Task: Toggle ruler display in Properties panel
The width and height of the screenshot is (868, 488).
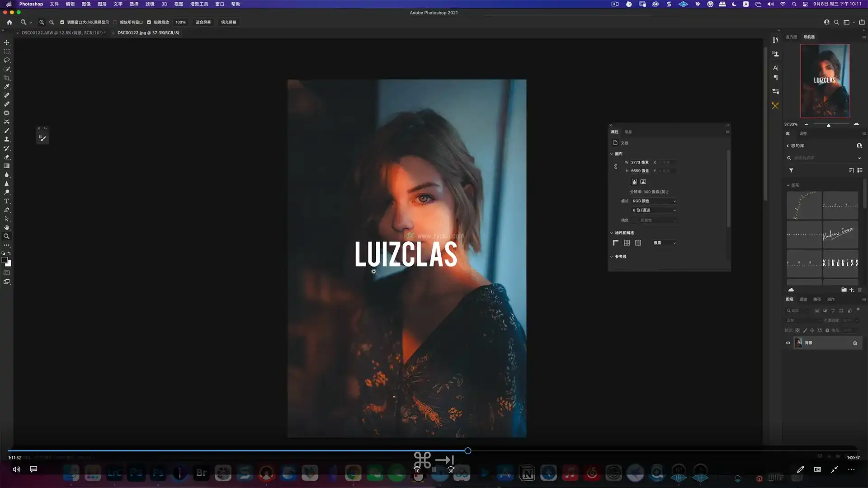Action: click(616, 243)
